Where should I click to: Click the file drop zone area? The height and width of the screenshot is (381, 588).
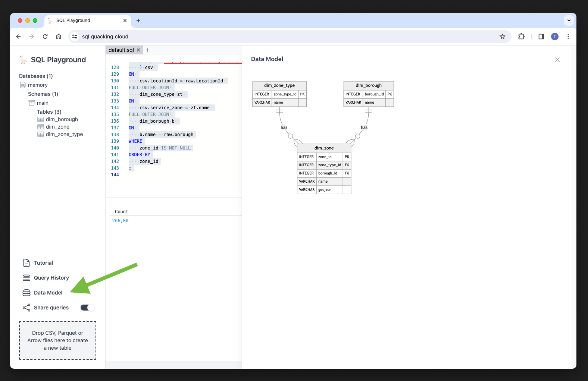click(57, 340)
